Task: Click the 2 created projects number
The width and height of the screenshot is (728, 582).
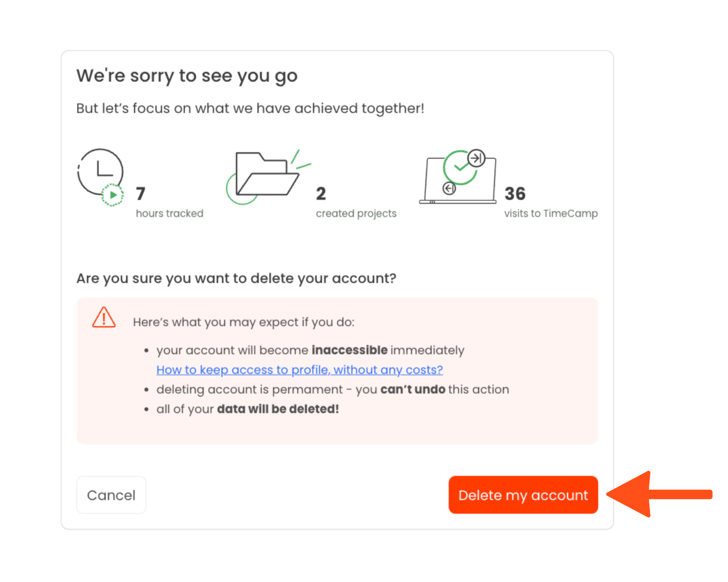Action: click(x=321, y=194)
